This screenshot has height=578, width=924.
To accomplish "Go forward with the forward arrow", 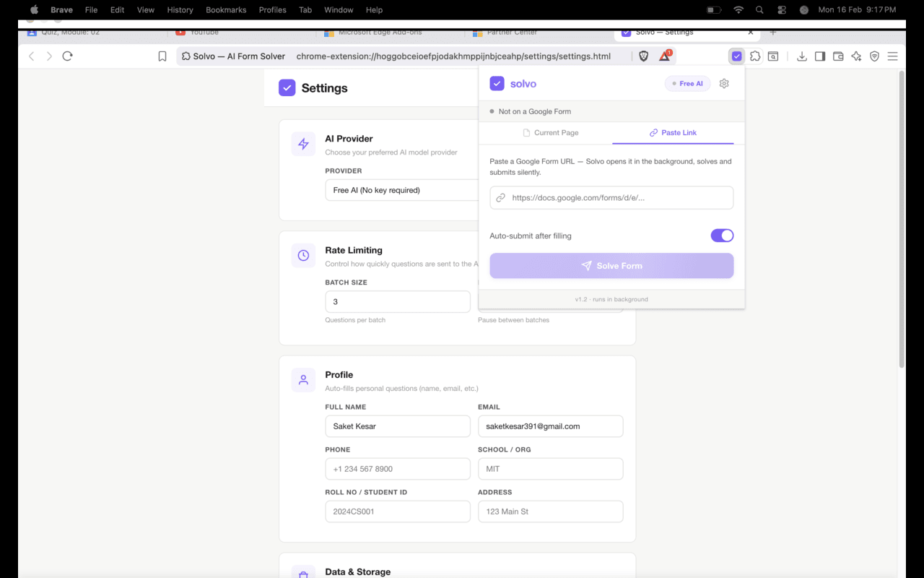I will click(x=49, y=56).
